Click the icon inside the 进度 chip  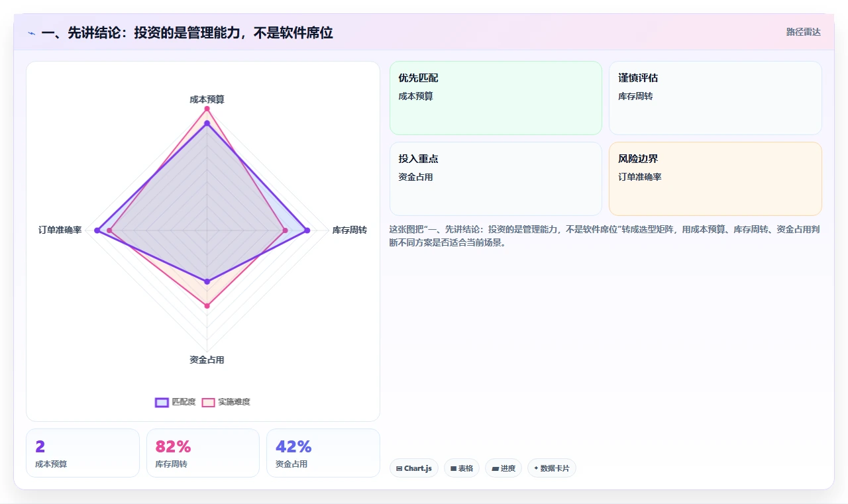tap(495, 468)
